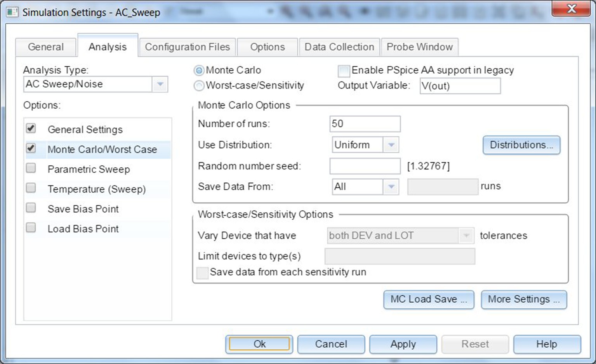Switch to the Configuration Files tab
This screenshot has height=364, width=596.
187,47
